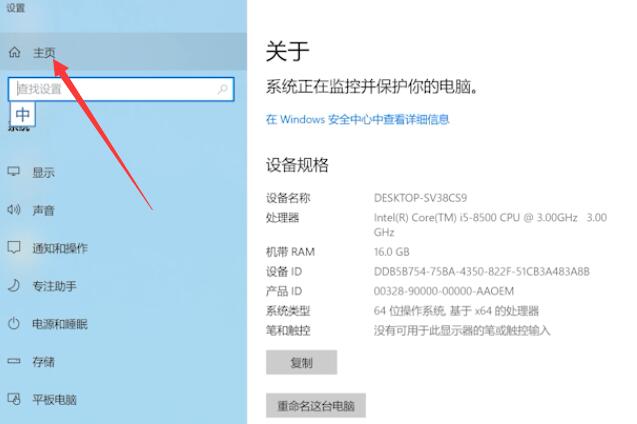Click the 电源和睡眠 power icon
This screenshot has width=637, height=424.
pyautogui.click(x=14, y=323)
